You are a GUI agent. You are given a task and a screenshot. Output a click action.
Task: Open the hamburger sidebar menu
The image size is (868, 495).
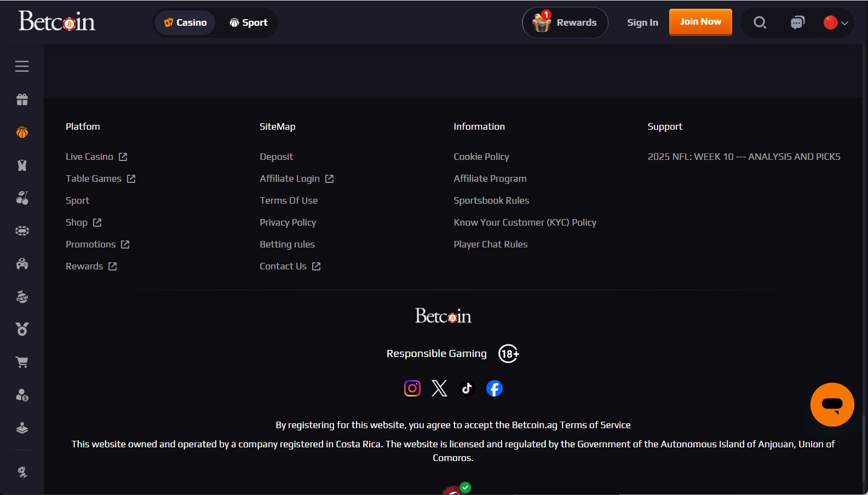coord(22,66)
